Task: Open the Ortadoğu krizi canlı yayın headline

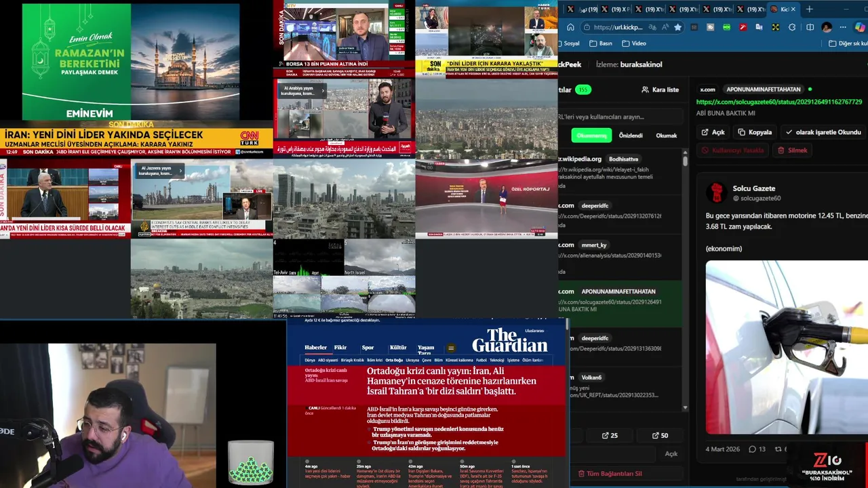Action: (x=452, y=382)
